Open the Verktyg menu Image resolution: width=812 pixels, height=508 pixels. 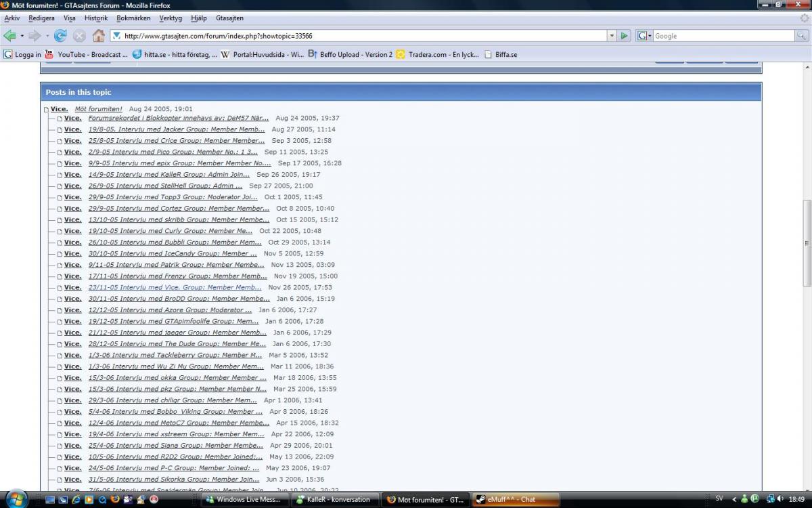pyautogui.click(x=171, y=18)
